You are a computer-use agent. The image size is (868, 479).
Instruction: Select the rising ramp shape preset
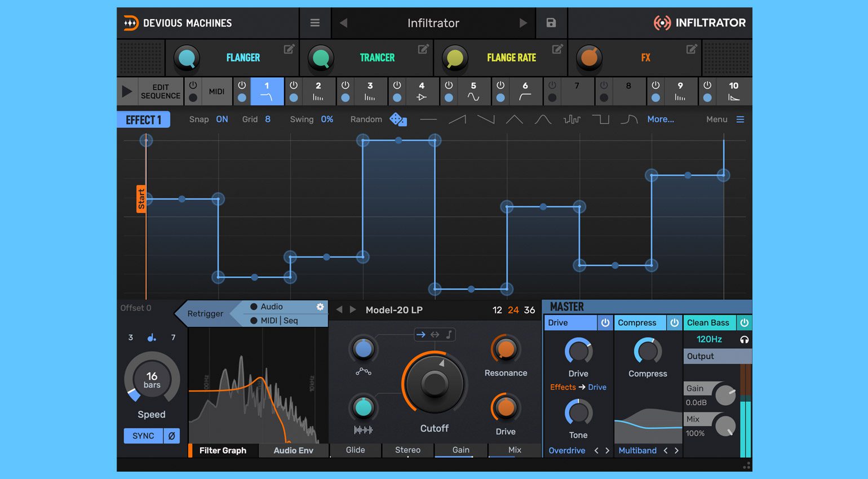point(457,119)
